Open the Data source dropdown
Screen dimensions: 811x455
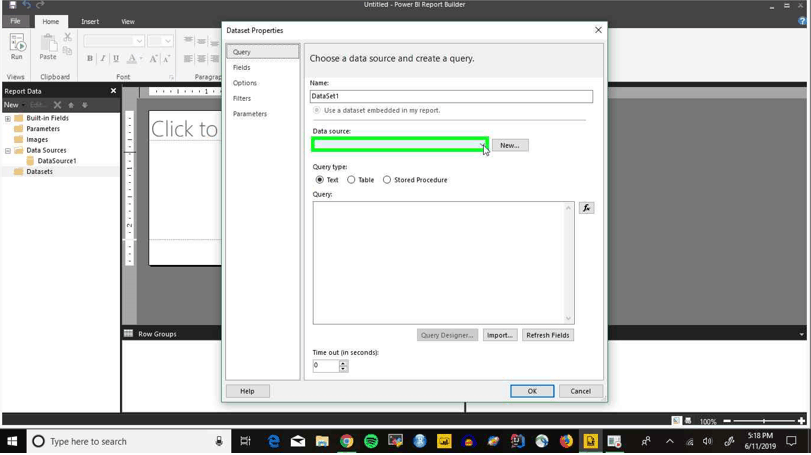400,145
